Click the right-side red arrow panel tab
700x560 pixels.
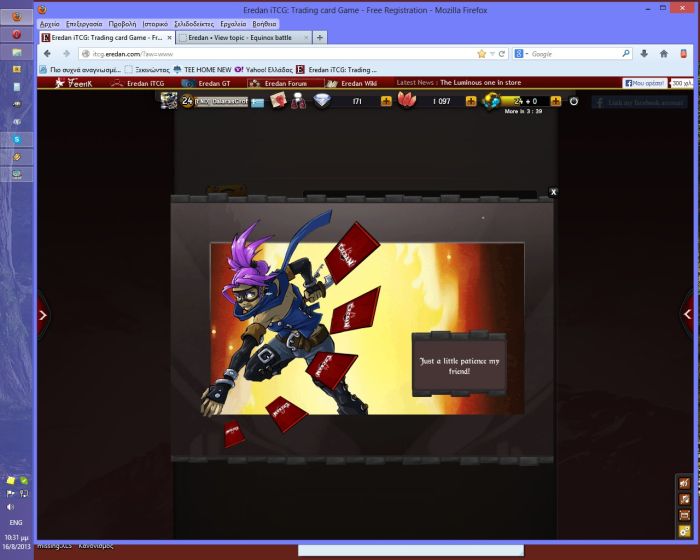click(x=688, y=314)
